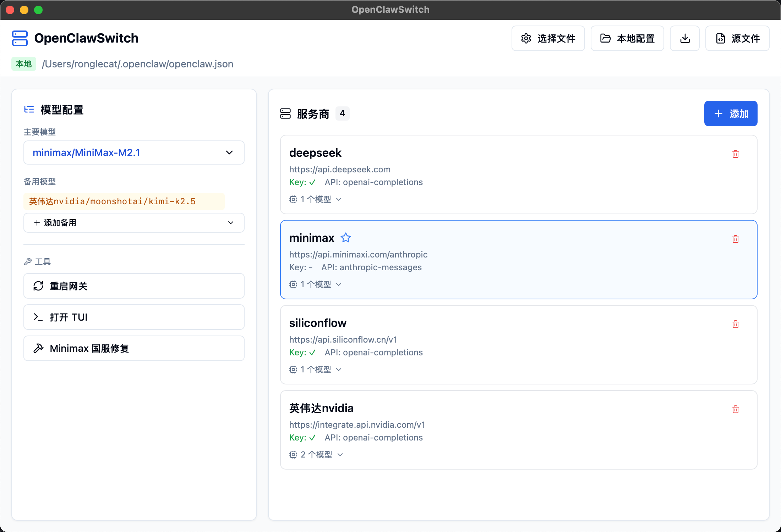The image size is (781, 532).
Task: Click the download icon button in header
Action: [684, 38]
